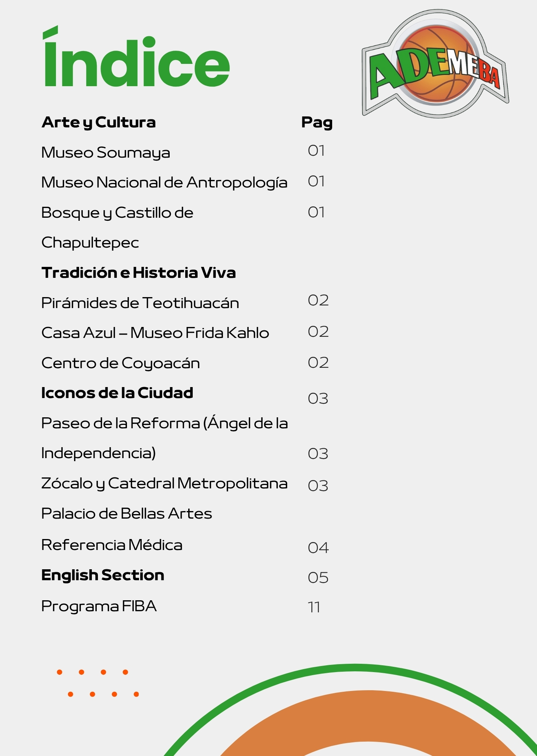The height and width of the screenshot is (756, 537).
Task: Select Zócalo y Catedral Metropolitana entry
Action: click(x=164, y=483)
